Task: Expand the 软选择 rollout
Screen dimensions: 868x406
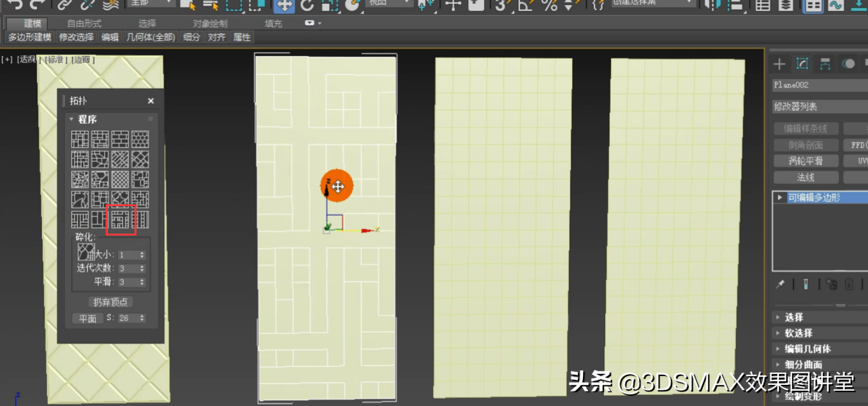Action: [820, 333]
